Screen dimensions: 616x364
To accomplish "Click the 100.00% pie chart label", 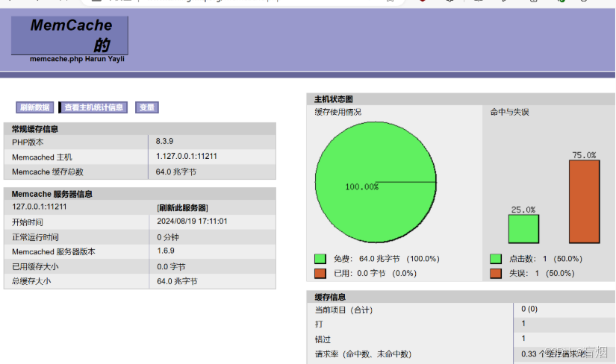I will tap(362, 187).
